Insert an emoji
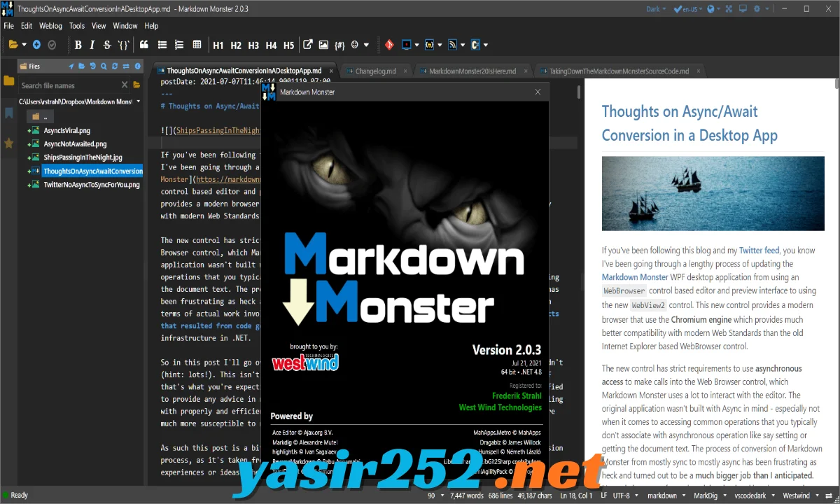The height and width of the screenshot is (504, 840). coord(356,45)
